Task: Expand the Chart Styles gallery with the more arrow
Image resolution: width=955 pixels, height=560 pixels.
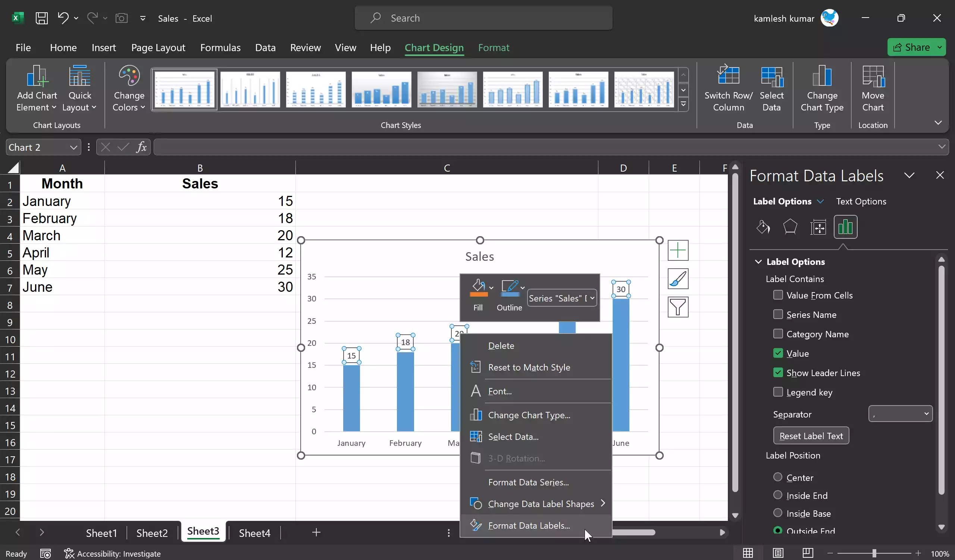Action: pos(683,104)
